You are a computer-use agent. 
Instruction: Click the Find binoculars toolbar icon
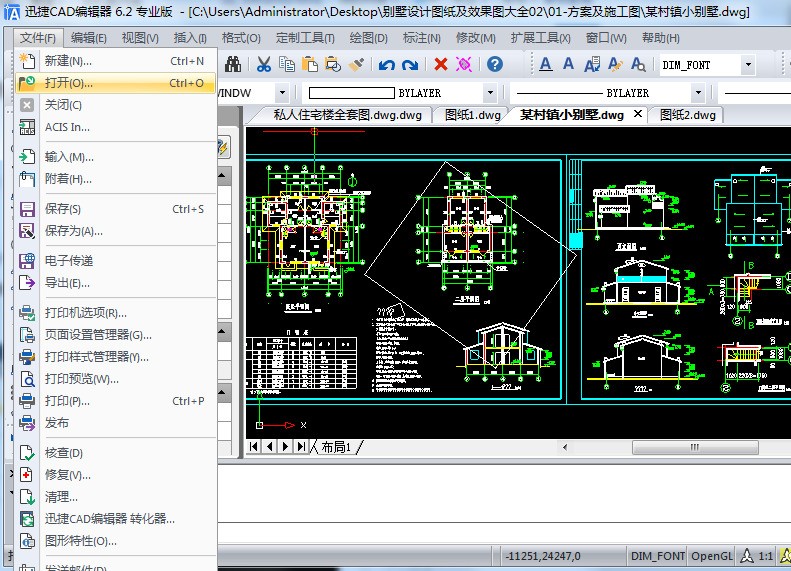tap(233, 65)
